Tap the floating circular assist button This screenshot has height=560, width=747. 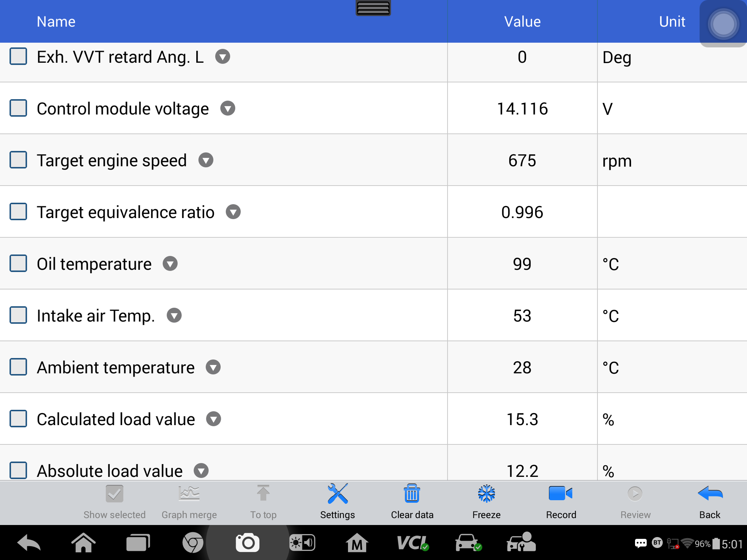tap(723, 24)
